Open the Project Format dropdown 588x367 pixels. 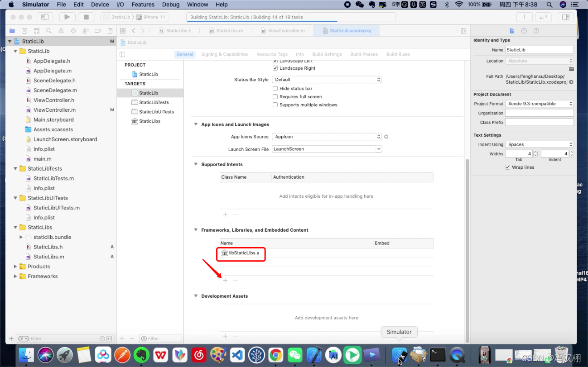coord(540,104)
